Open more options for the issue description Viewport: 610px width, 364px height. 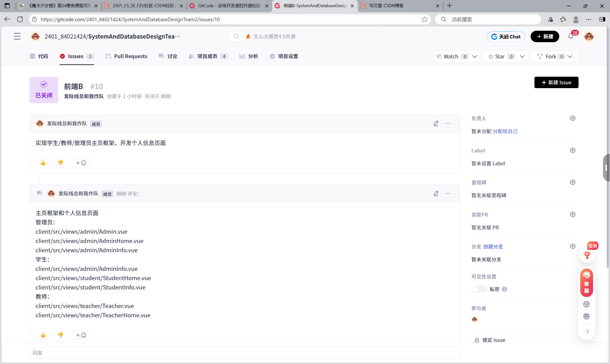pyautogui.click(x=448, y=123)
